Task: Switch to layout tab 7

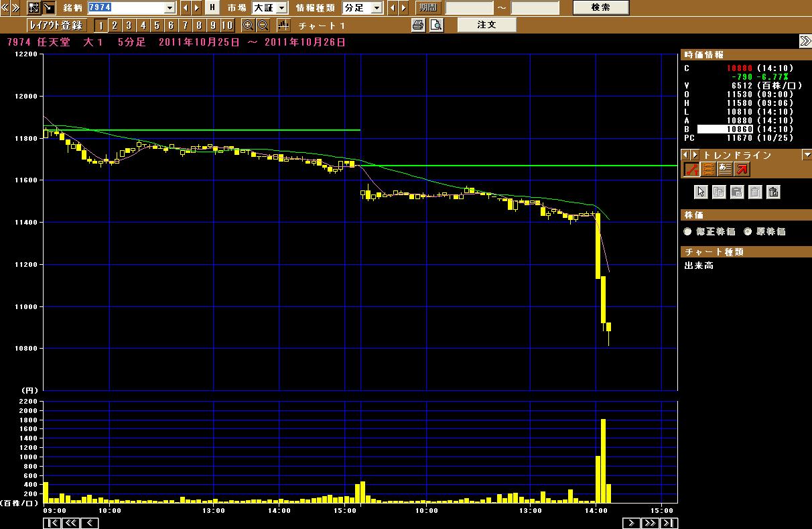Action: (185, 25)
